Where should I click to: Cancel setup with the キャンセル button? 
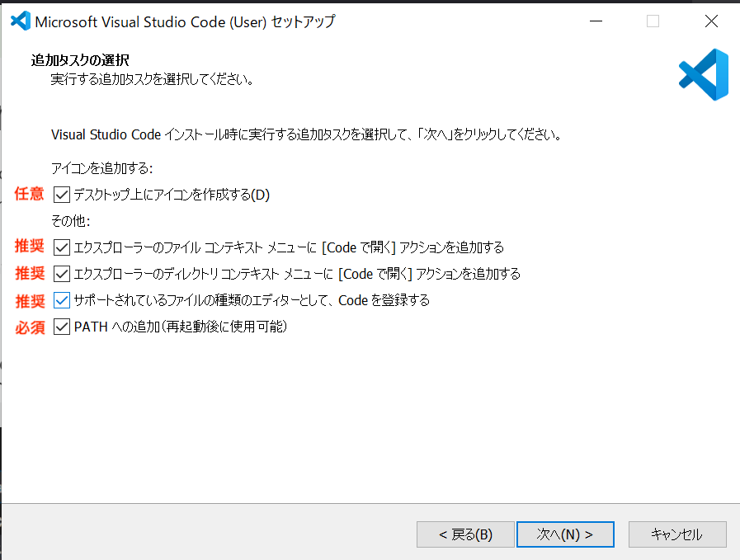click(x=677, y=534)
